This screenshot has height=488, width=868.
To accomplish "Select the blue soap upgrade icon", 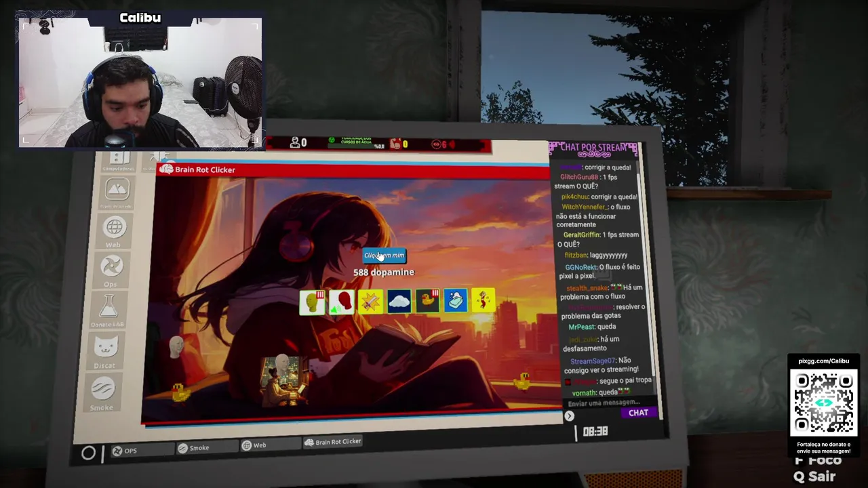I will coord(456,300).
